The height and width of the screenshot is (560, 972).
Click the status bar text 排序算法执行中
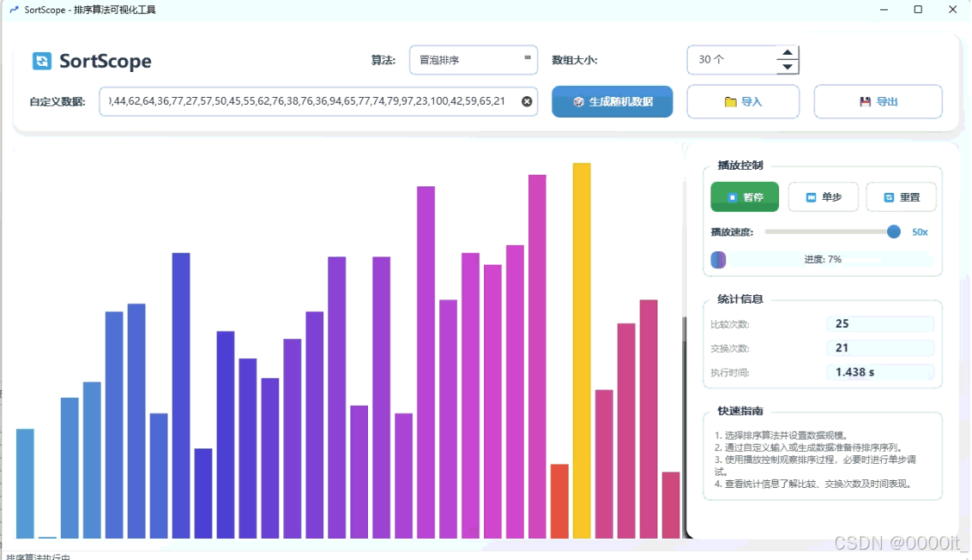click(39, 557)
